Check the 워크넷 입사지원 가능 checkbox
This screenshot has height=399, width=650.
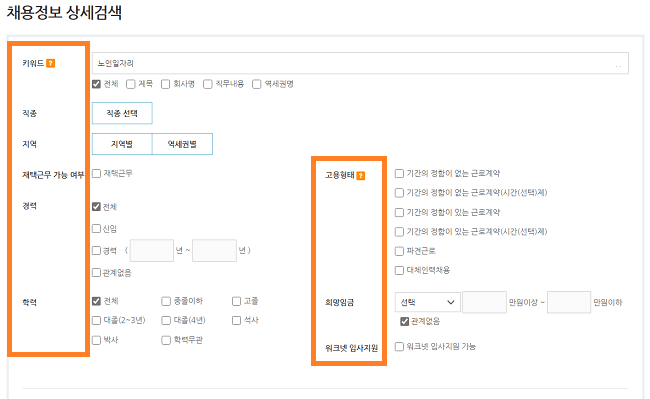(x=399, y=346)
